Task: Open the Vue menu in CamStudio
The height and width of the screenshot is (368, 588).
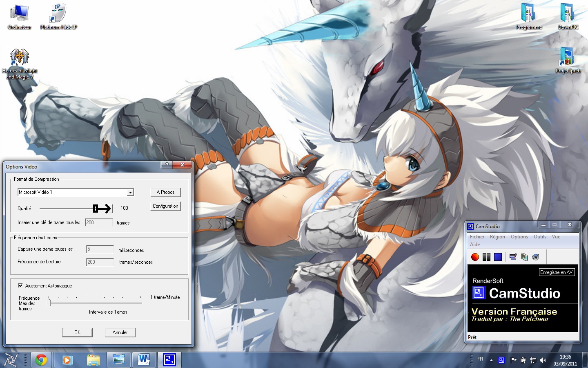Action: coord(556,237)
